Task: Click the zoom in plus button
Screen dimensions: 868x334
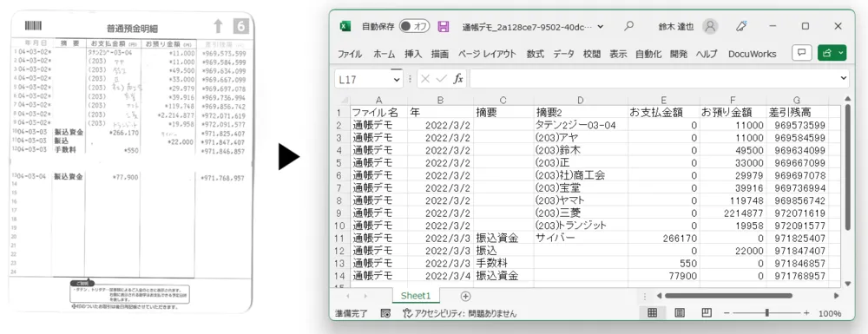Action: coord(806,313)
